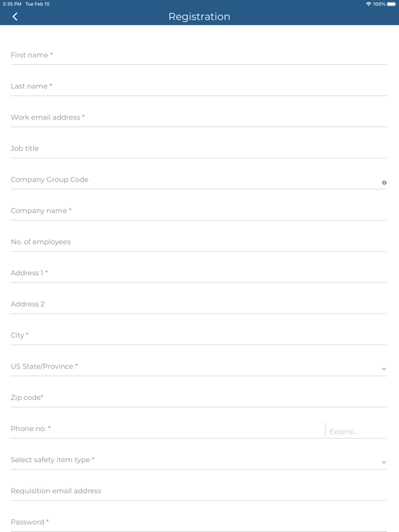Select the Zip code field

click(x=198, y=398)
